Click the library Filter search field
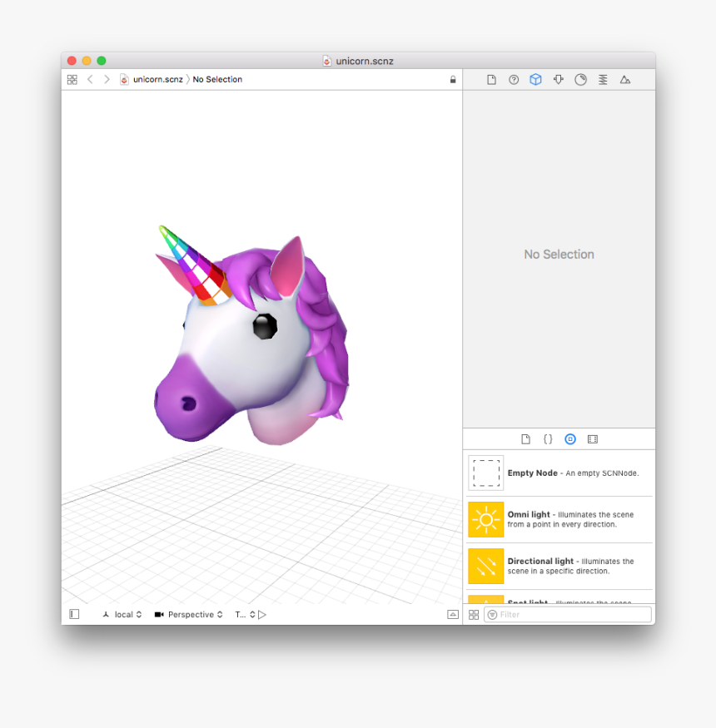The height and width of the screenshot is (728, 716). [567, 614]
